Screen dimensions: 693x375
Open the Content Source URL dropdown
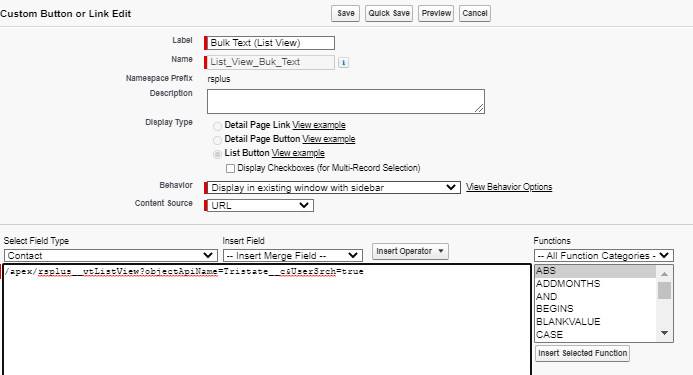tap(260, 206)
